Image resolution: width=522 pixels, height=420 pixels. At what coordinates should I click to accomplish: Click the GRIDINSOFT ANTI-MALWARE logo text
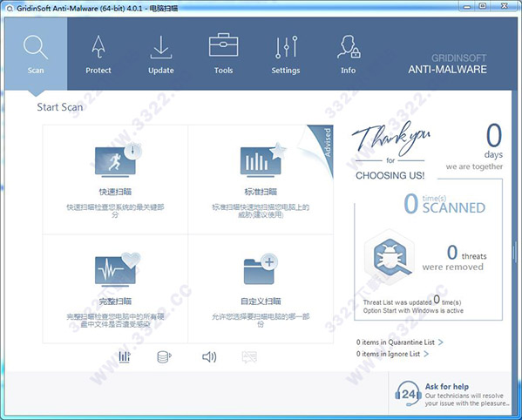447,64
